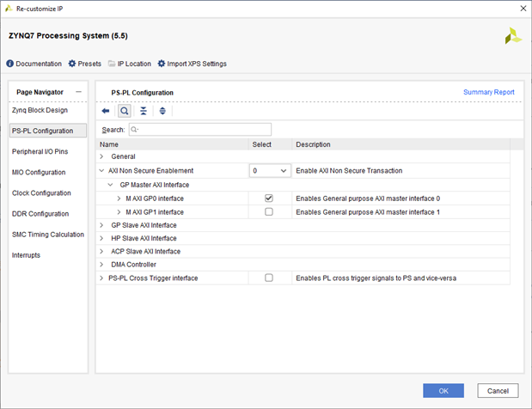Click the expand all toolbar icon
This screenshot has width=532, height=409.
pos(162,111)
